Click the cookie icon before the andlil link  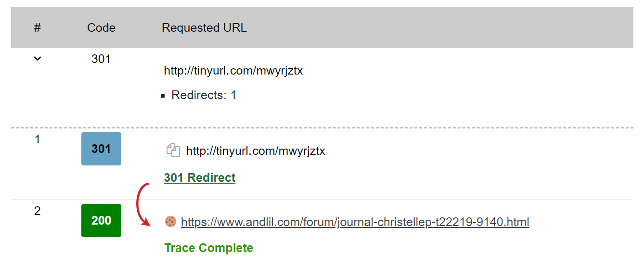tap(170, 222)
